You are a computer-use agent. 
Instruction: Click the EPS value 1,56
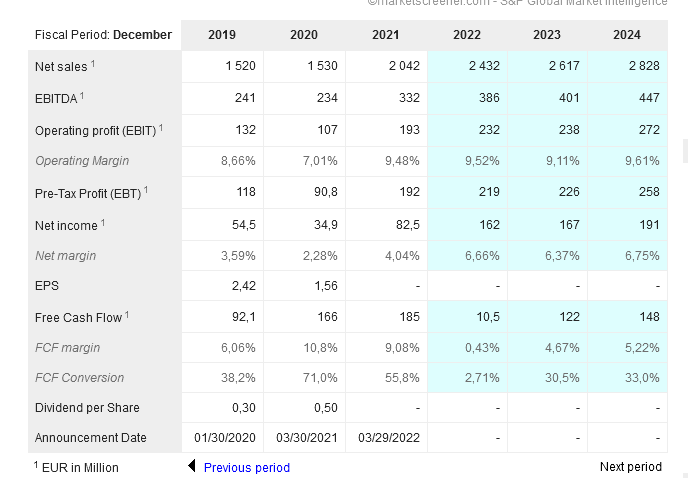[x=326, y=286]
